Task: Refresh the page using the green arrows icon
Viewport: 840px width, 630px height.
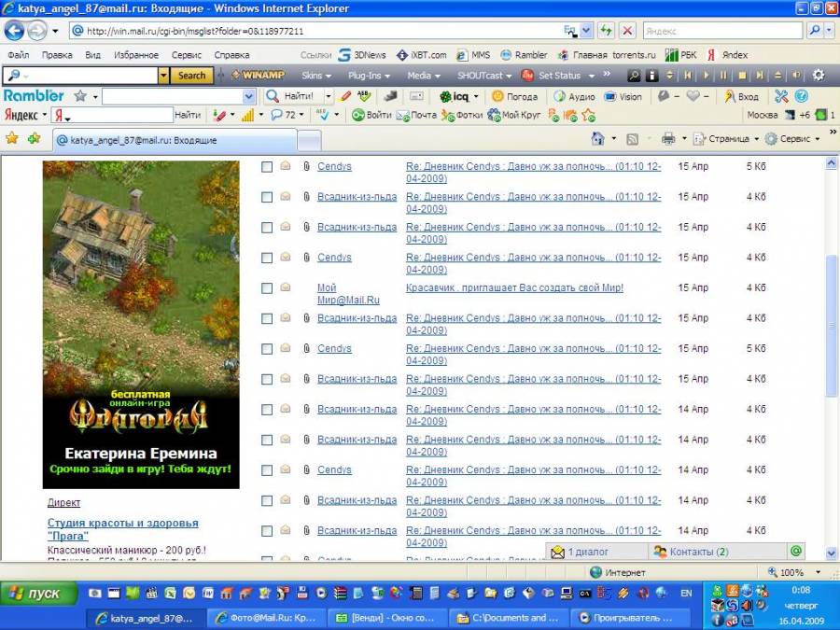Action: [x=606, y=31]
